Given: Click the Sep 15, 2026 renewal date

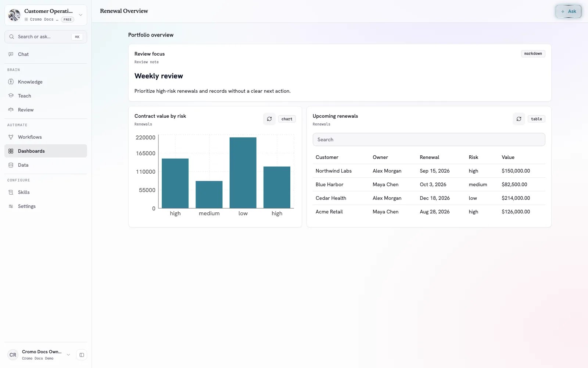Looking at the screenshot, I should 435,171.
